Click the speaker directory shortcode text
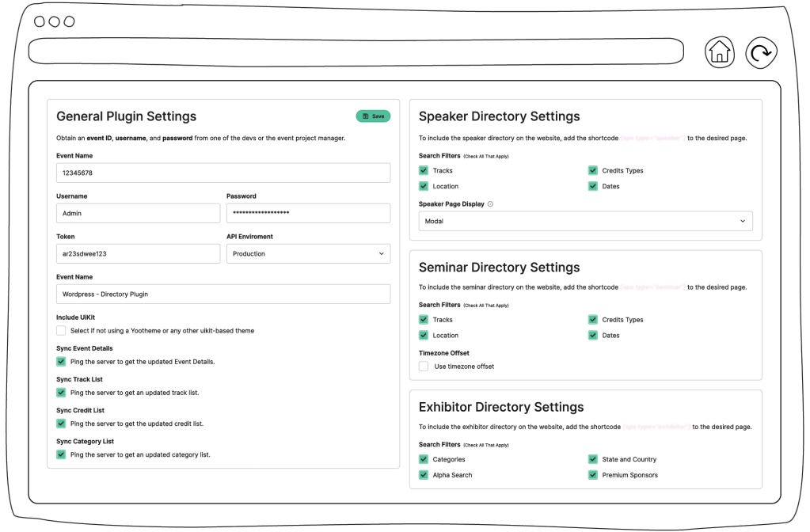The width and height of the screenshot is (810, 532). pyautogui.click(x=652, y=138)
